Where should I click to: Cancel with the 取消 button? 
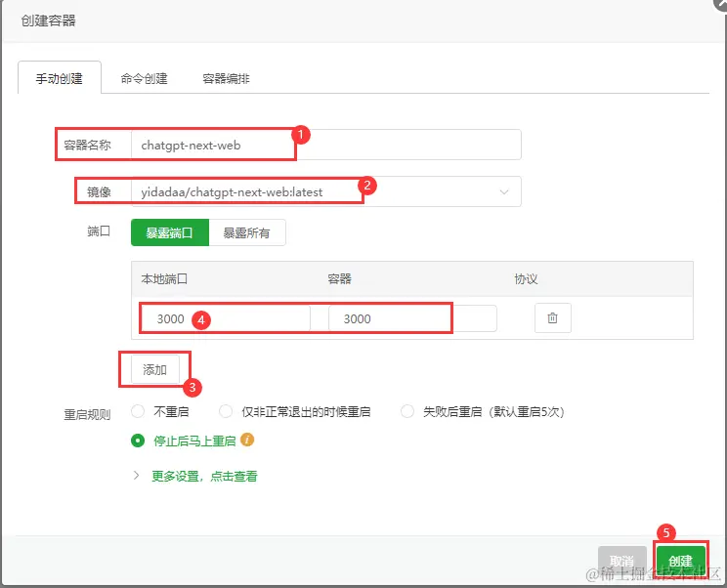pos(621,561)
